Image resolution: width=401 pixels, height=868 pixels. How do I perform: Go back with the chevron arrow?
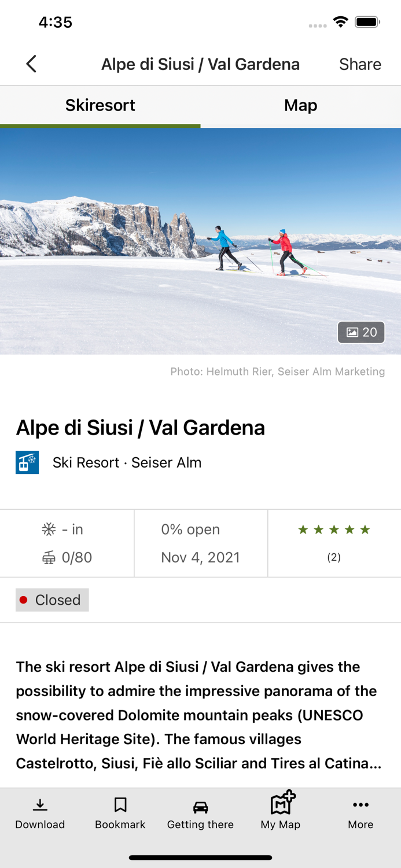[31, 64]
